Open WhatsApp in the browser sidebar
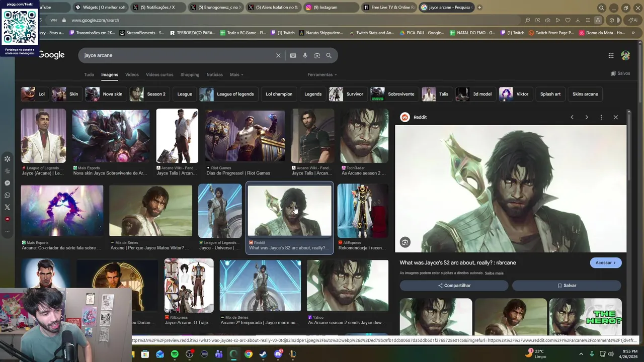 (x=7, y=195)
